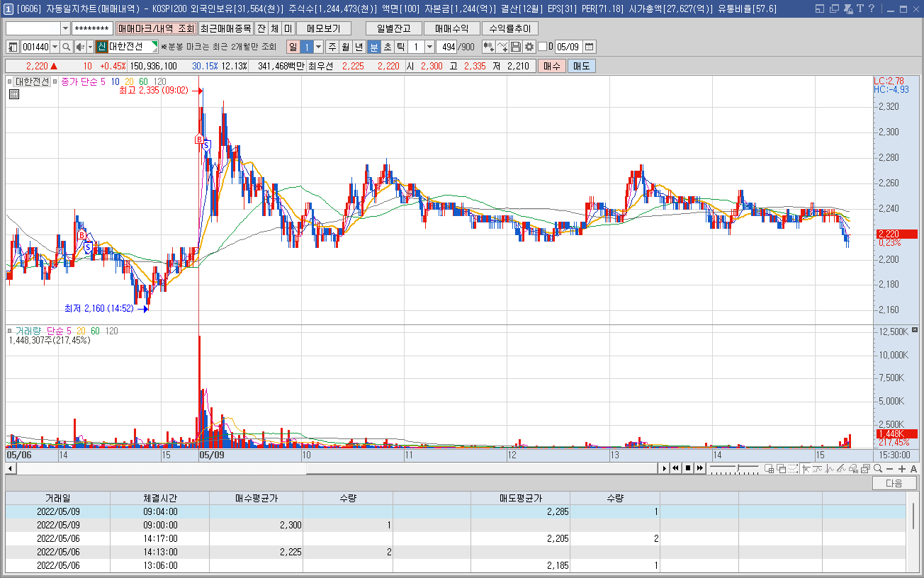Toggle the checkbox labeled D before date
This screenshot has height=578, width=924.
pyautogui.click(x=543, y=47)
